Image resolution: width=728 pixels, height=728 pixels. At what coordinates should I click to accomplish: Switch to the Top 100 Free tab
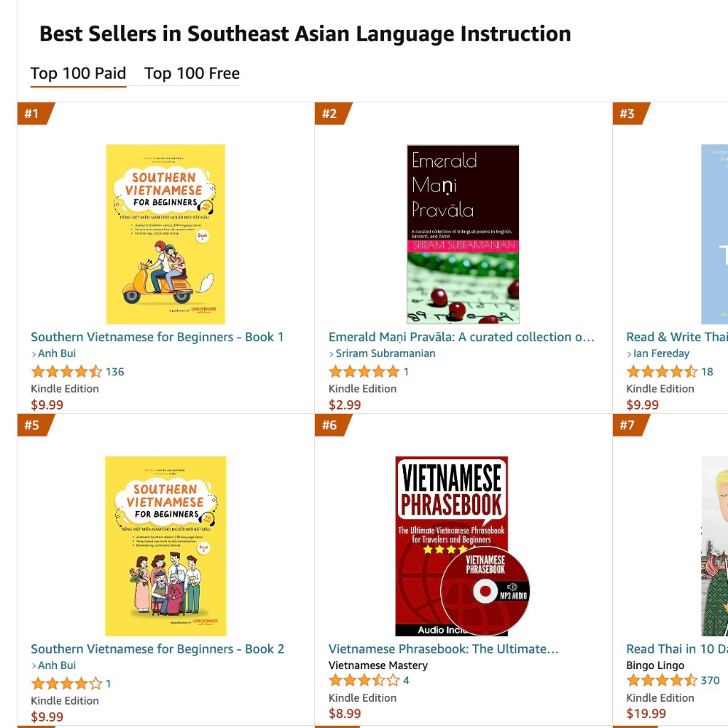(x=191, y=73)
